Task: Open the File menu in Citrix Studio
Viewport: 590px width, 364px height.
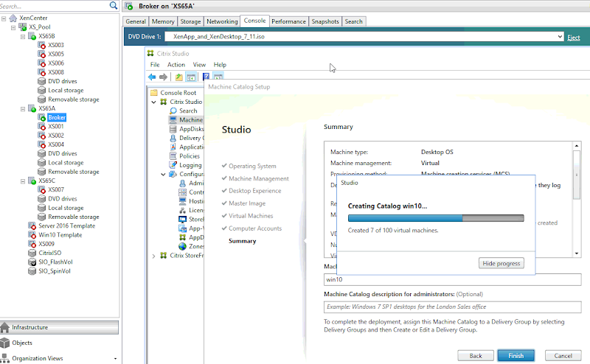Action: coord(155,65)
